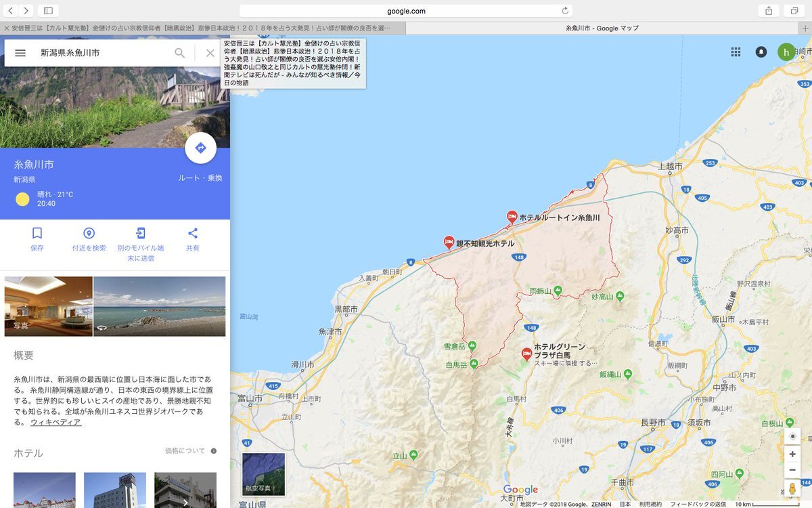Click the 付近を検索 nearby icon
The width and height of the screenshot is (812, 508).
(89, 234)
